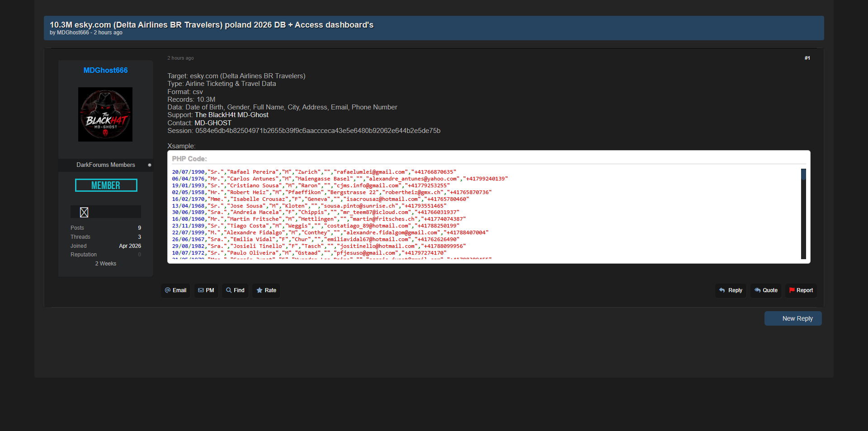Click the MEMBER rank badge
The image size is (868, 431).
tap(106, 185)
